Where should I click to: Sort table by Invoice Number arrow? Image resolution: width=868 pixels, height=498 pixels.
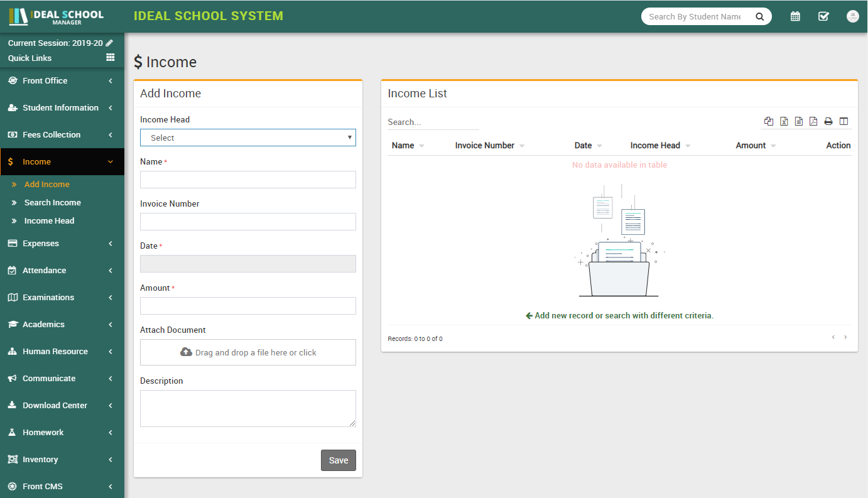[522, 146]
